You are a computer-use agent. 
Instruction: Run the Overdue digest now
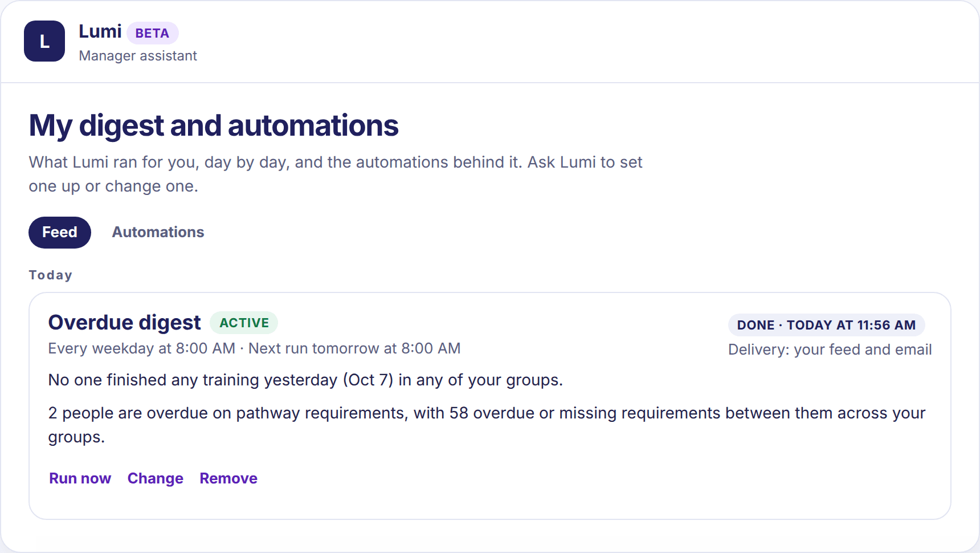pos(80,478)
